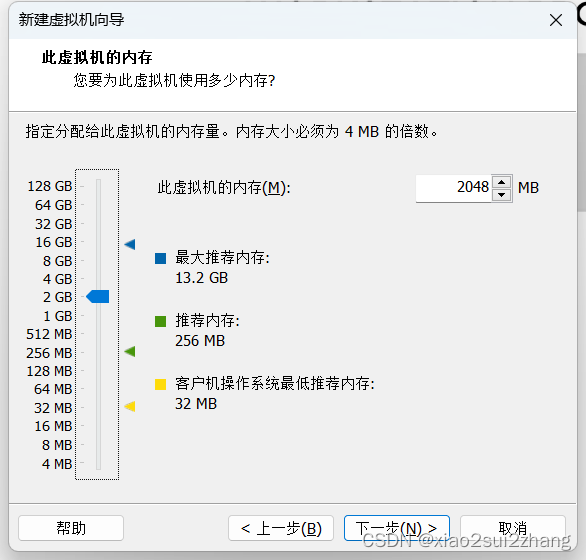Select the 4 MB scale label

click(x=56, y=464)
